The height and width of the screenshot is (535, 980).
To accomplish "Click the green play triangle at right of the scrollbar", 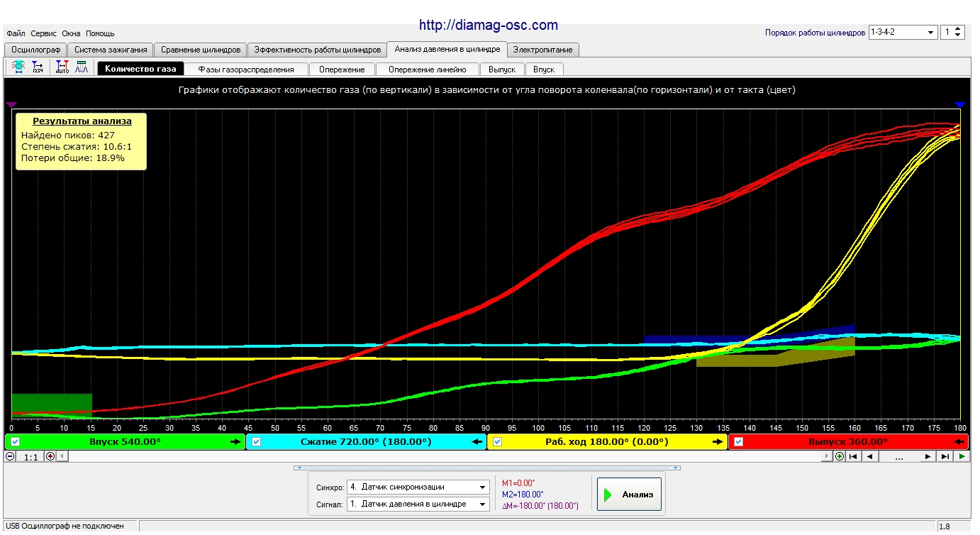I will [962, 456].
